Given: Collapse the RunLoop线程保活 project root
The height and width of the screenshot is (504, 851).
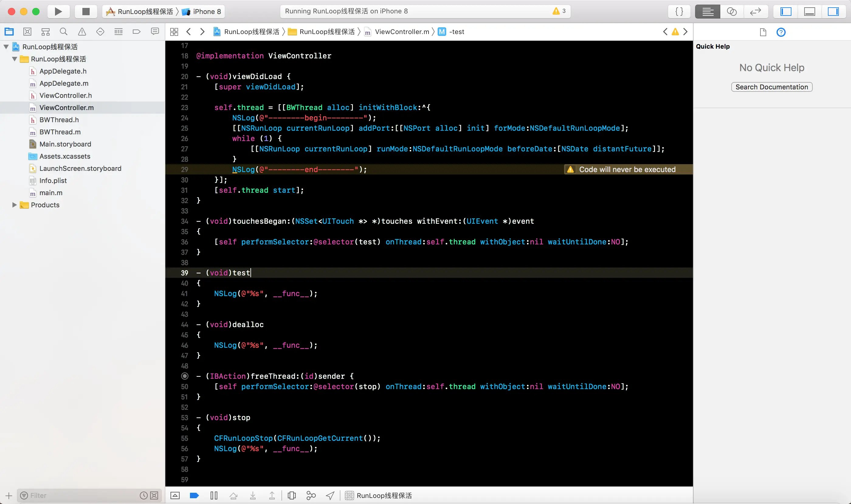Looking at the screenshot, I should pos(6,47).
